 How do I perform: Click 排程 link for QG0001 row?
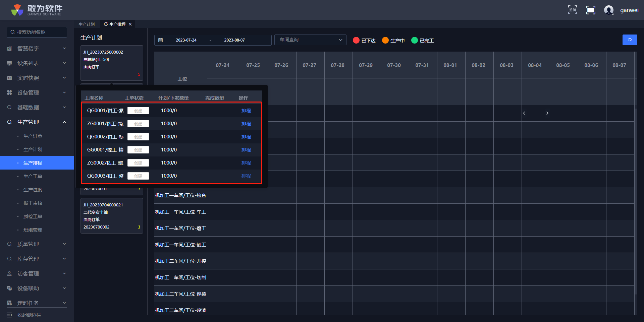[x=246, y=111]
